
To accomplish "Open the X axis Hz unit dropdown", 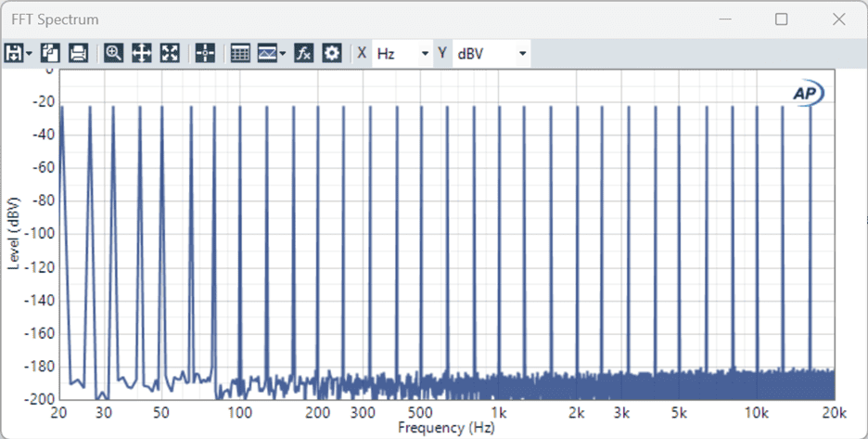I will point(402,54).
